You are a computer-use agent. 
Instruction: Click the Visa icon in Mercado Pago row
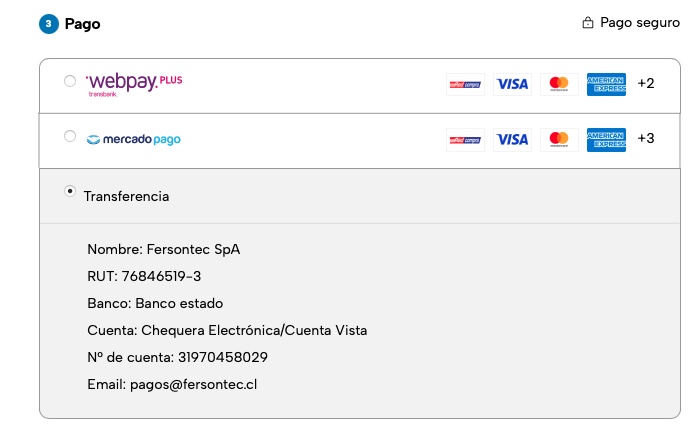[x=512, y=139]
